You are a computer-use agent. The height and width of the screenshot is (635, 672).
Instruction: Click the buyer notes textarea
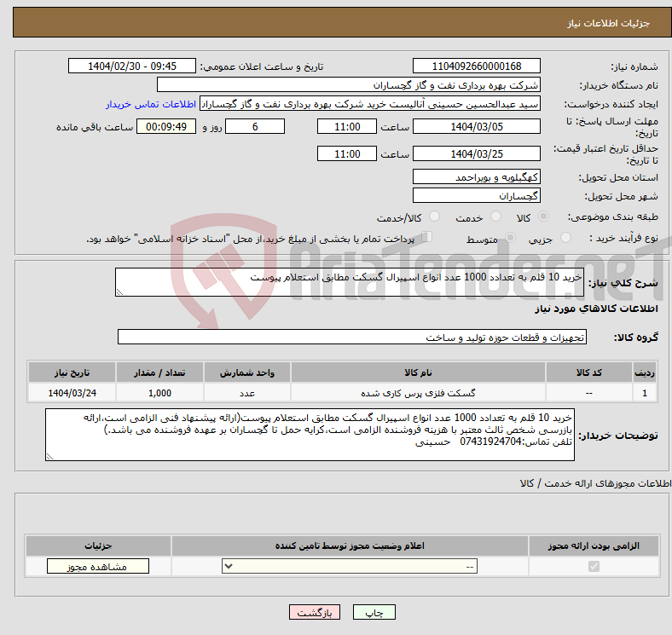pos(310,435)
